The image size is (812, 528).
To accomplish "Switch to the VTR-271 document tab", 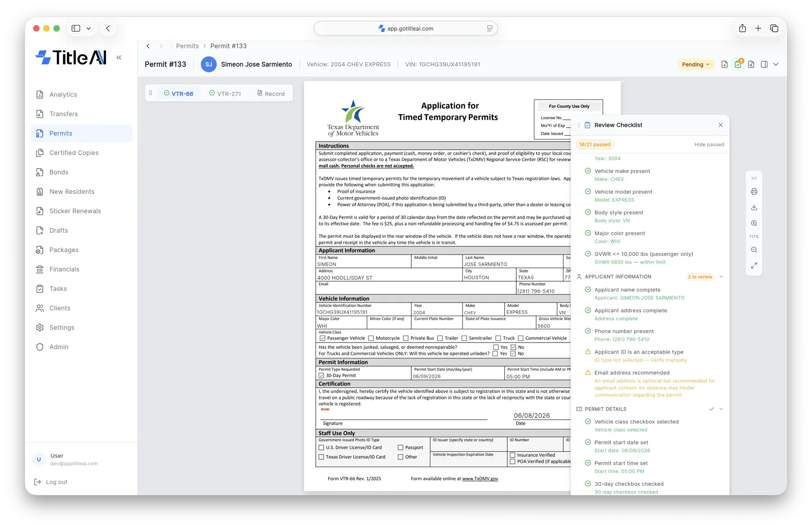I will click(x=225, y=94).
